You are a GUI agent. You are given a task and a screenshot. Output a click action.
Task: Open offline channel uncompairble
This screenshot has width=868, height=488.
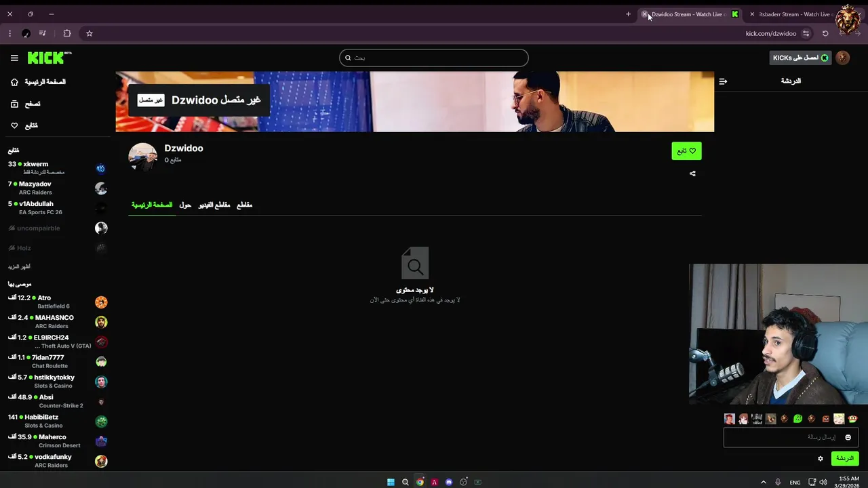click(57, 228)
